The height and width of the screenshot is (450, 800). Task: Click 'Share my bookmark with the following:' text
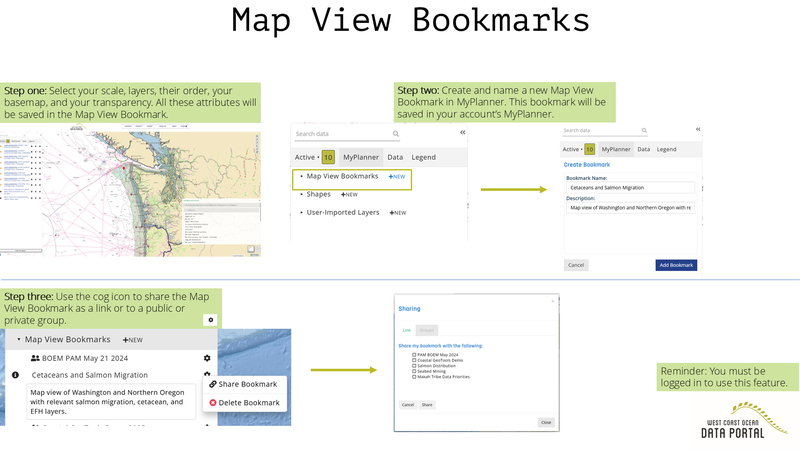[x=440, y=346]
